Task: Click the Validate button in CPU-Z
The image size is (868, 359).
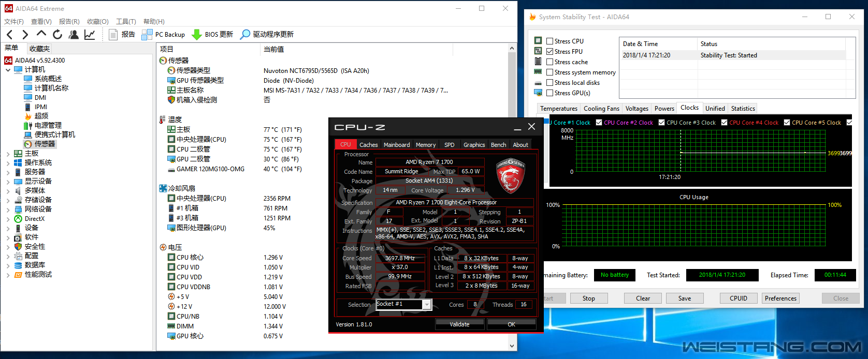Action: click(x=459, y=324)
